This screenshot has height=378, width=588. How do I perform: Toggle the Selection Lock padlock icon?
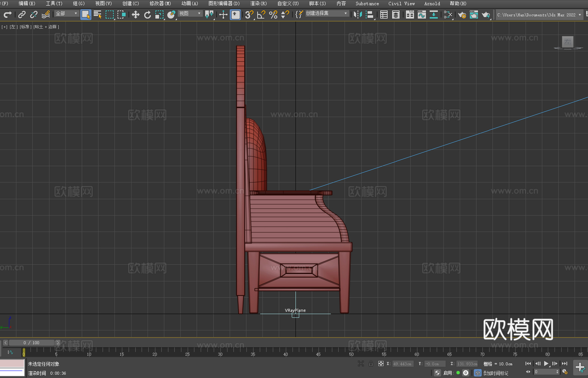pyautogui.click(x=371, y=364)
